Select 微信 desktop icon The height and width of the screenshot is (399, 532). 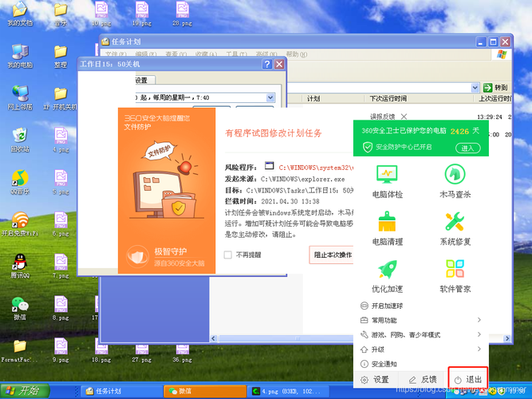pyautogui.click(x=20, y=308)
